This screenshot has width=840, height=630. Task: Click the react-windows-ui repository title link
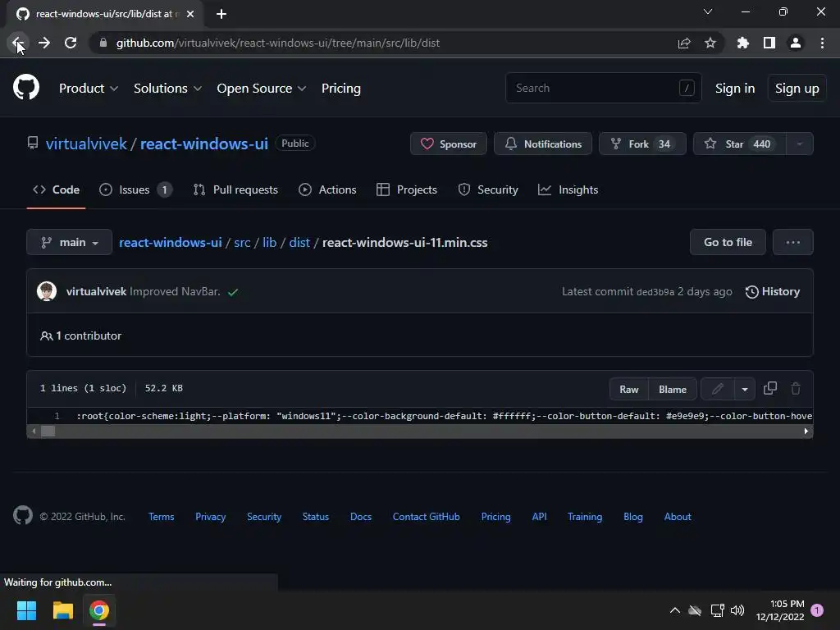204,144
